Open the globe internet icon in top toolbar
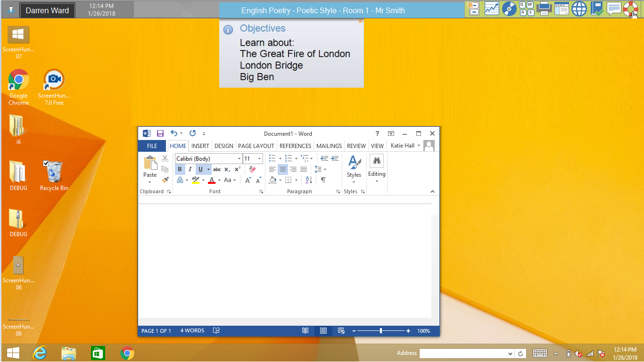 click(579, 8)
